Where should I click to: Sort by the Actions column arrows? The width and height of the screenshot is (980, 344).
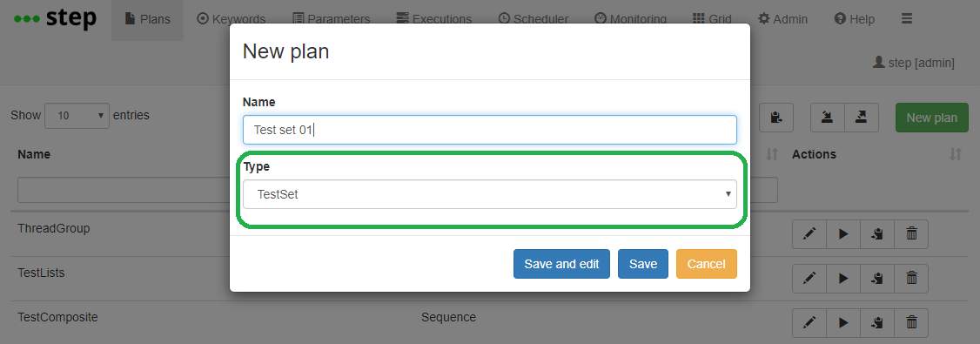pos(955,154)
